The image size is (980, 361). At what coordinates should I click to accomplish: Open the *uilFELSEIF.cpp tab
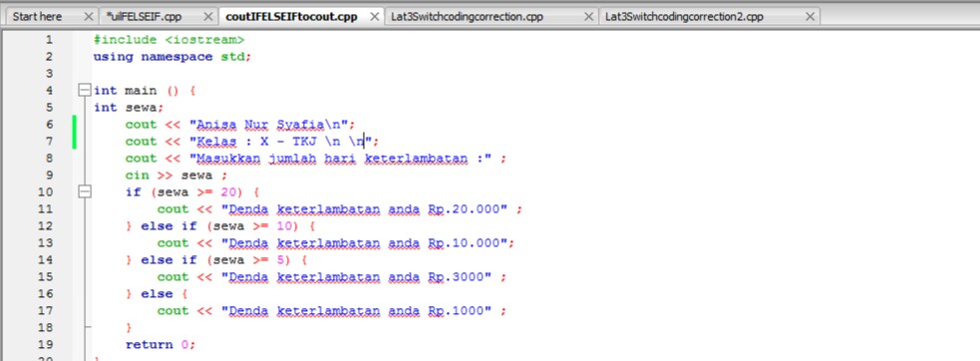144,17
